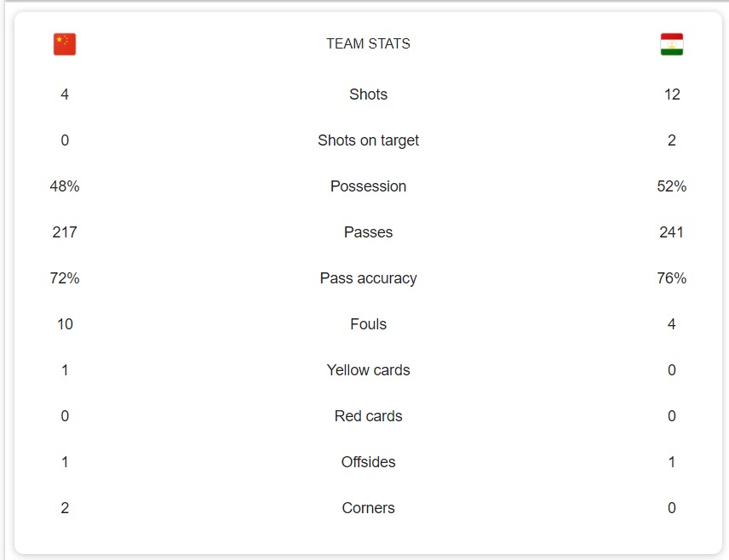Viewport: 729px width, 560px height.
Task: Select the Shots stat label
Action: click(368, 94)
